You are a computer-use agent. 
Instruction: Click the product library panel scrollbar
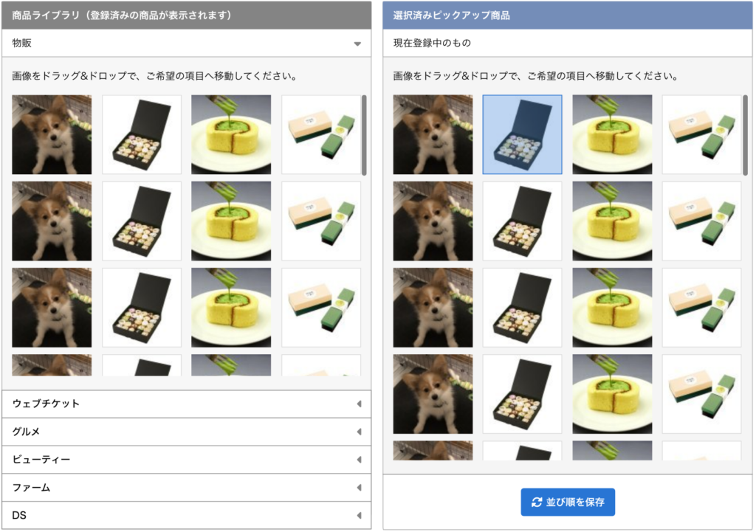click(x=364, y=135)
